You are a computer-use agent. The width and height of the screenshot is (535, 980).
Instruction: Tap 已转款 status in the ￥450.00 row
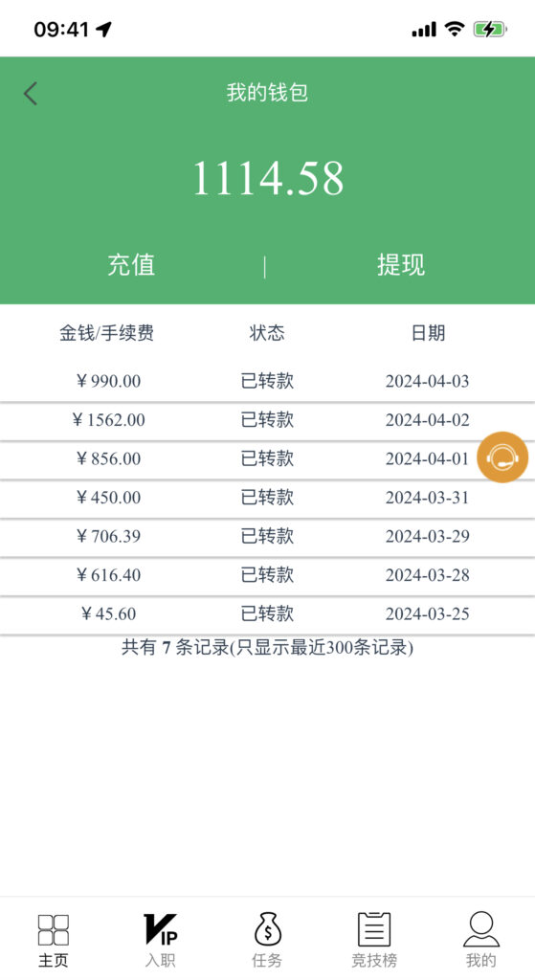(268, 498)
